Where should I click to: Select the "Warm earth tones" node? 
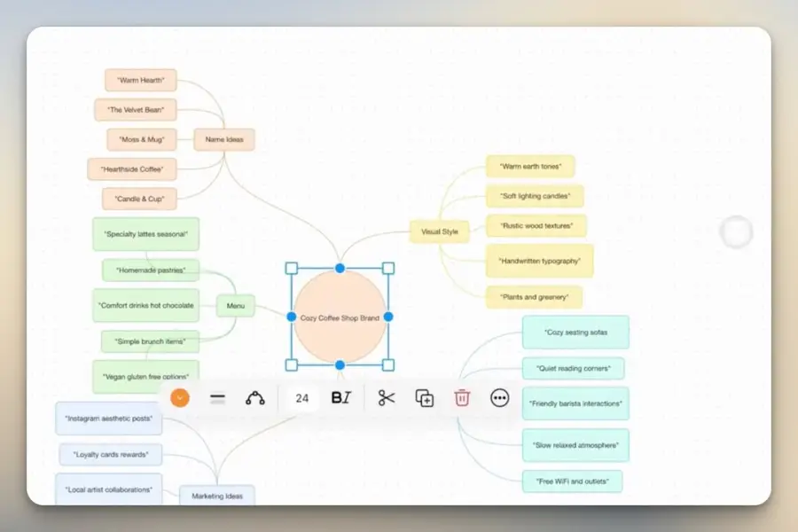tap(530, 166)
